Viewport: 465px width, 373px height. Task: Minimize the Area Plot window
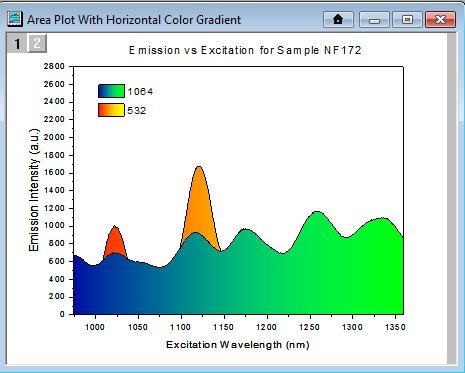[x=374, y=20]
